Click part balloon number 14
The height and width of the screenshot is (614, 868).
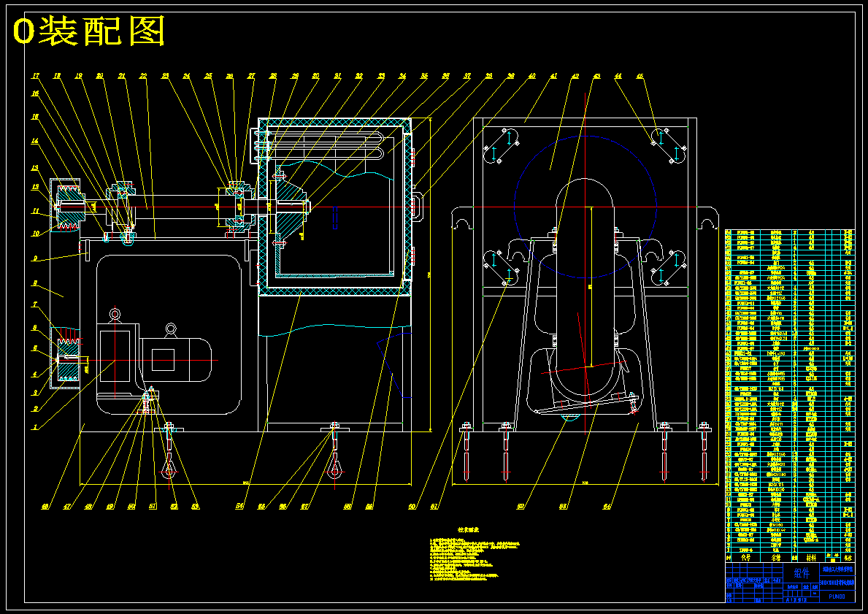point(35,141)
